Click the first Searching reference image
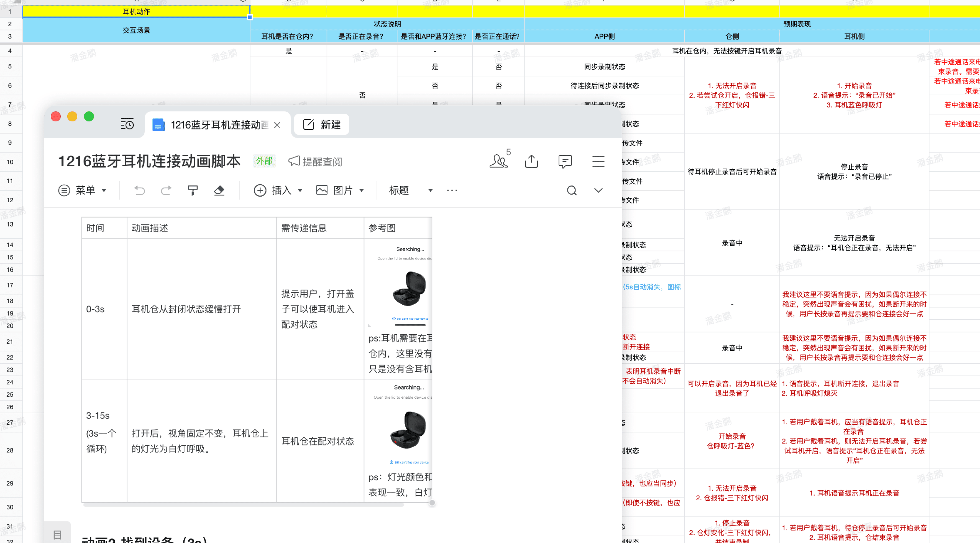The width and height of the screenshot is (980, 543). point(400,286)
